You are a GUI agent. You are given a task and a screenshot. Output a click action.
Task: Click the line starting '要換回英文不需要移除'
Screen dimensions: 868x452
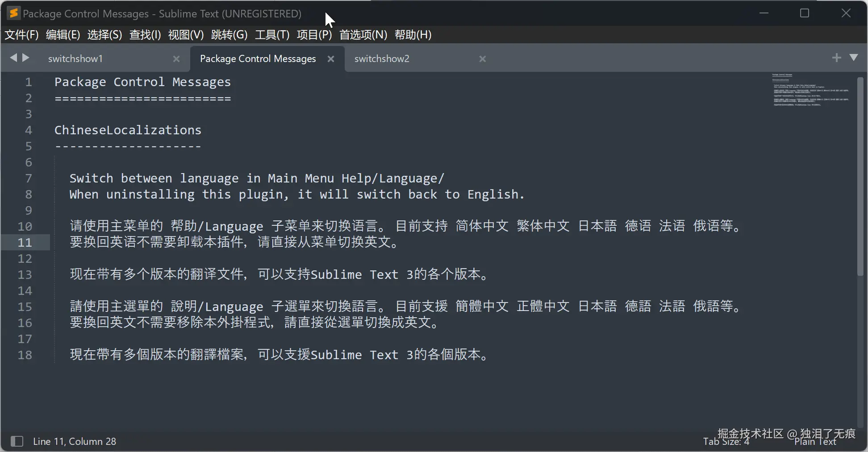(x=255, y=323)
